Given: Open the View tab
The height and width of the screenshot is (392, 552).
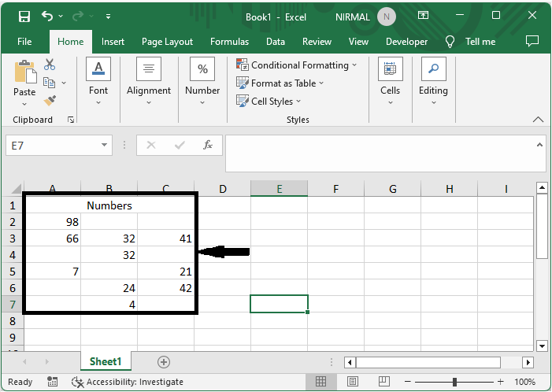Looking at the screenshot, I should point(358,42).
